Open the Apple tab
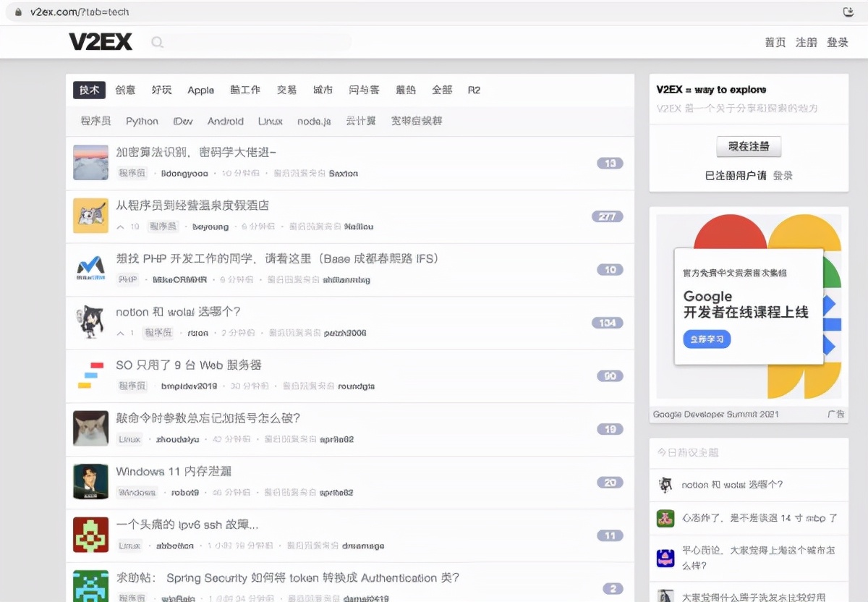868x602 pixels. pos(200,90)
